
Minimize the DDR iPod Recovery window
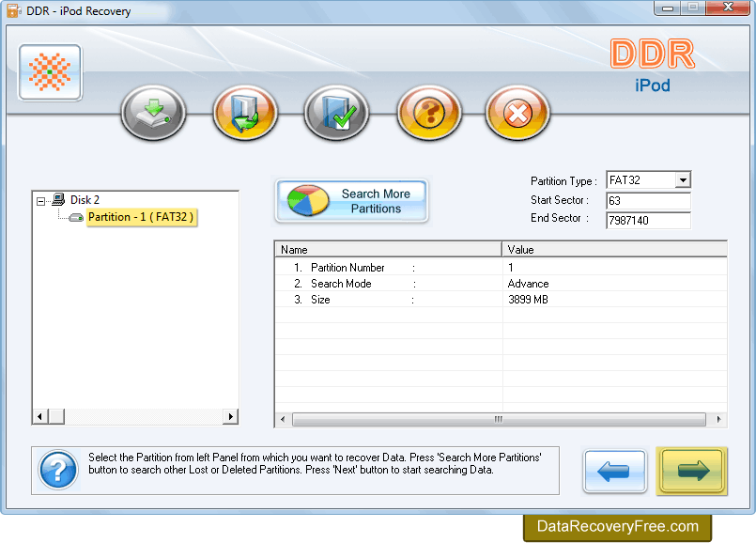tap(668, 8)
